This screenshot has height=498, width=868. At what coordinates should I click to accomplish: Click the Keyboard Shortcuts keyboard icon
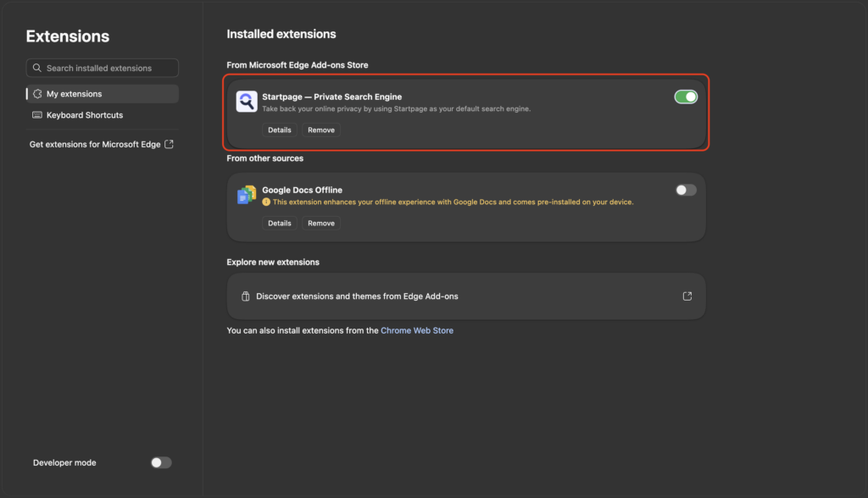click(x=37, y=115)
